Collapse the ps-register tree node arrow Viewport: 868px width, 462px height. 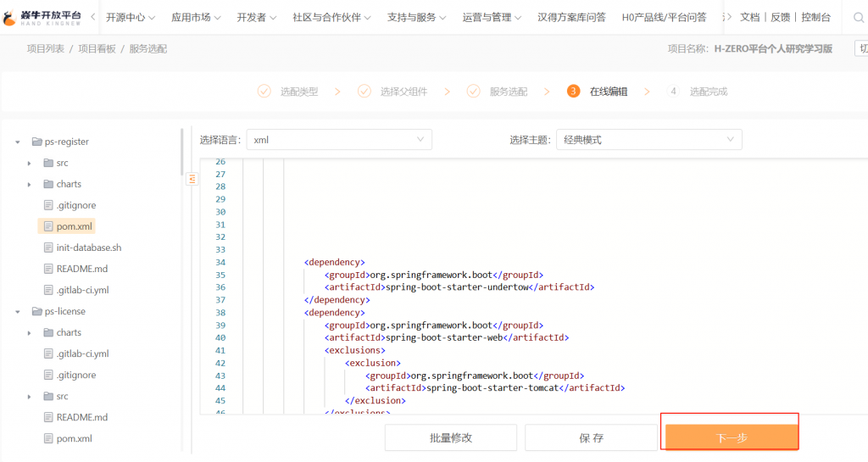[x=17, y=142]
